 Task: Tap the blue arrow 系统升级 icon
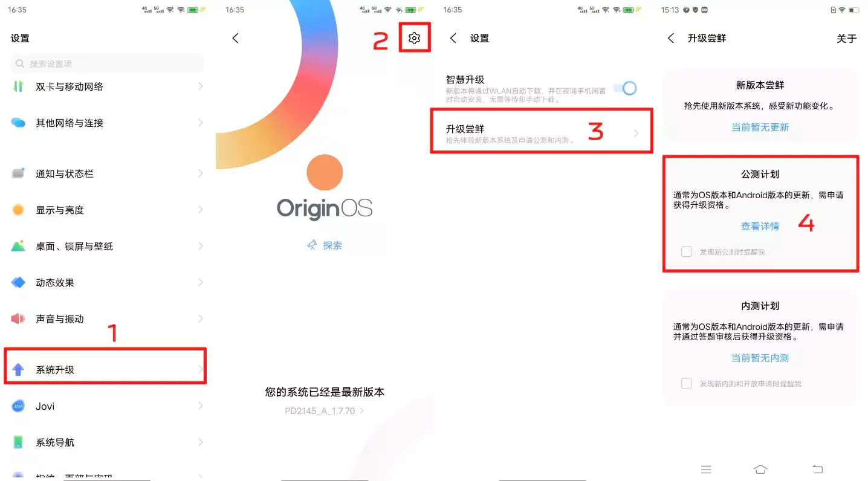pyautogui.click(x=18, y=369)
